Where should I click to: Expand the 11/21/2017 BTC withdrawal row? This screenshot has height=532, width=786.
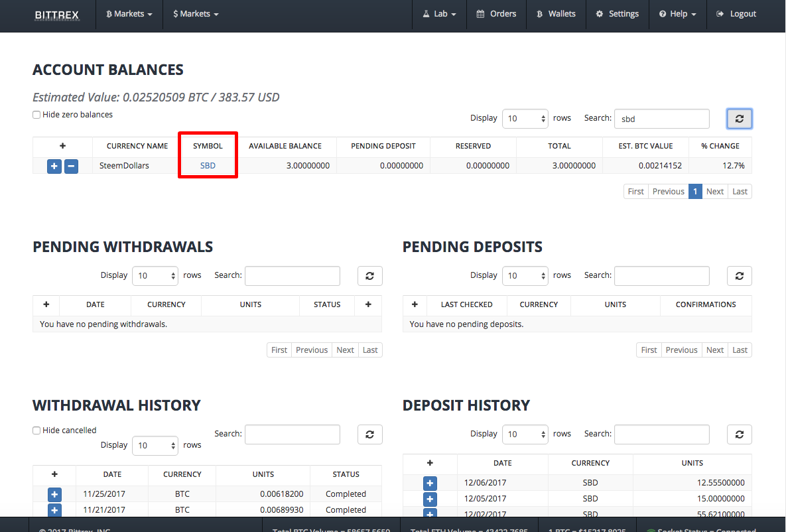[x=54, y=510]
